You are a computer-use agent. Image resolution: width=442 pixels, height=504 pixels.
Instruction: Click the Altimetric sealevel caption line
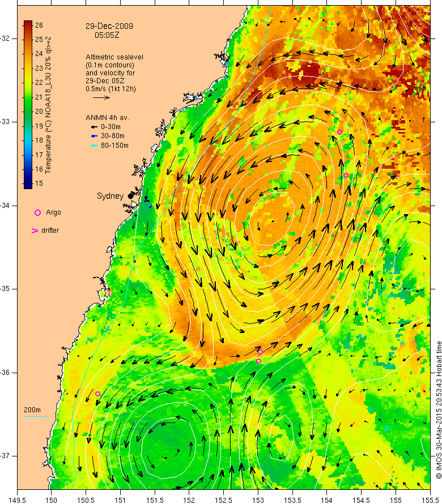[x=114, y=57]
